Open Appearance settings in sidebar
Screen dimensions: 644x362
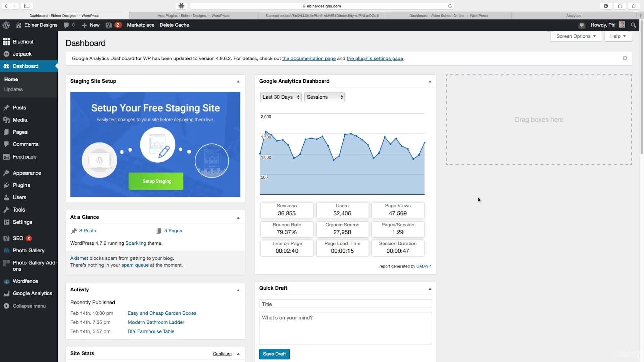tap(29, 173)
